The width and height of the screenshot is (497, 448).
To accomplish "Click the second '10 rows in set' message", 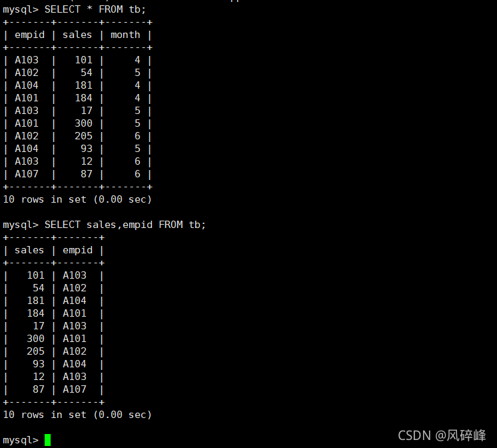I will tap(77, 415).
